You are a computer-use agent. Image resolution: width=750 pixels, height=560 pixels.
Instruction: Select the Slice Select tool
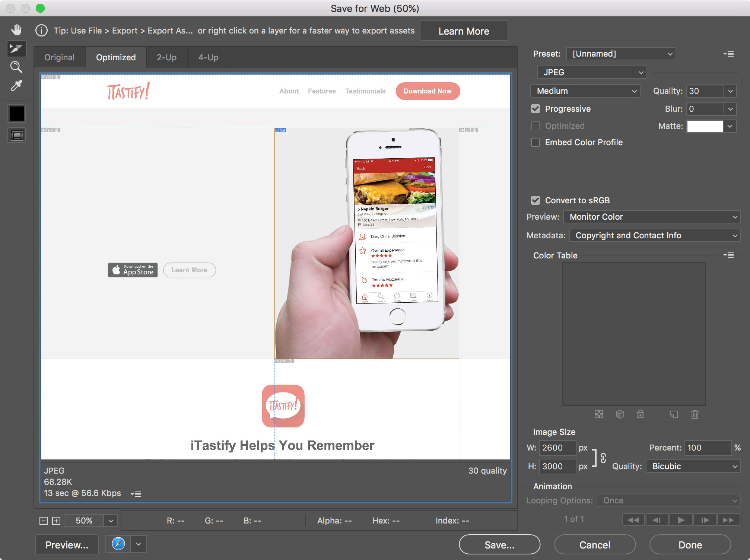16,49
